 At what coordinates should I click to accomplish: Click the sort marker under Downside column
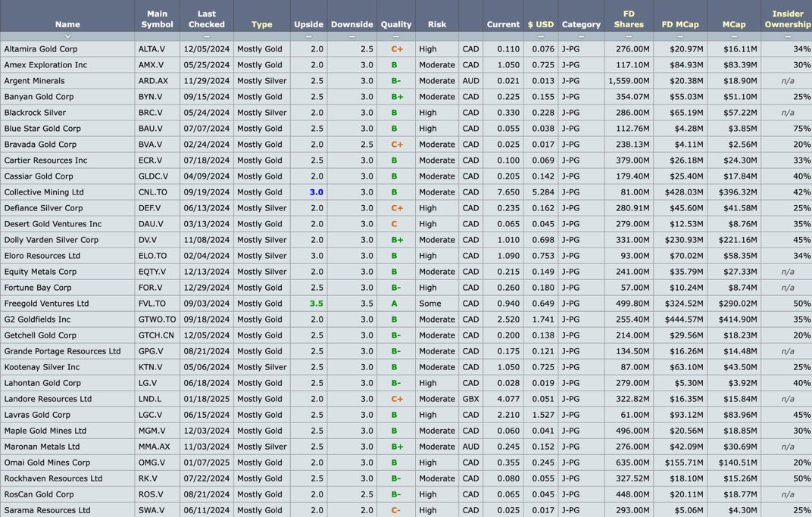point(352,36)
